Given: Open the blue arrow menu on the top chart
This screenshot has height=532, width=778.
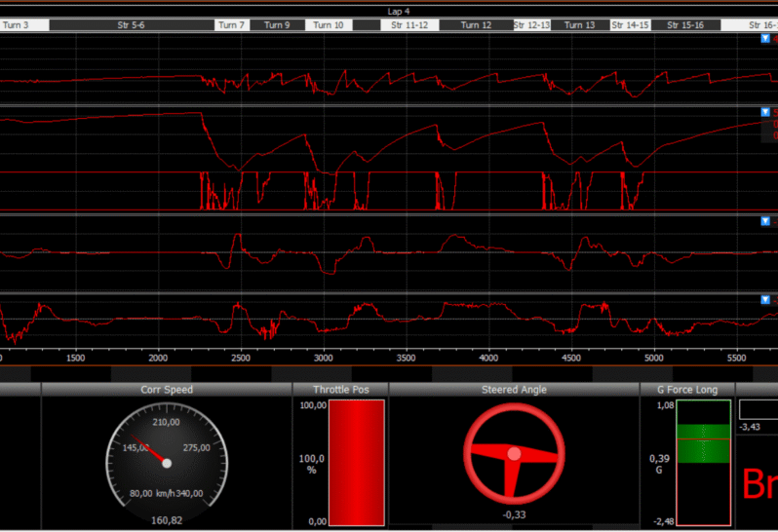Looking at the screenshot, I should tap(765, 38).
